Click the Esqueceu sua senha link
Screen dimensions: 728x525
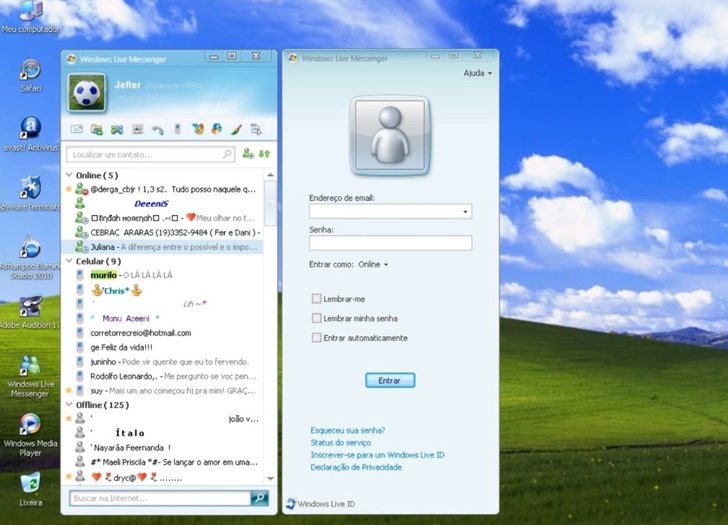point(349,430)
